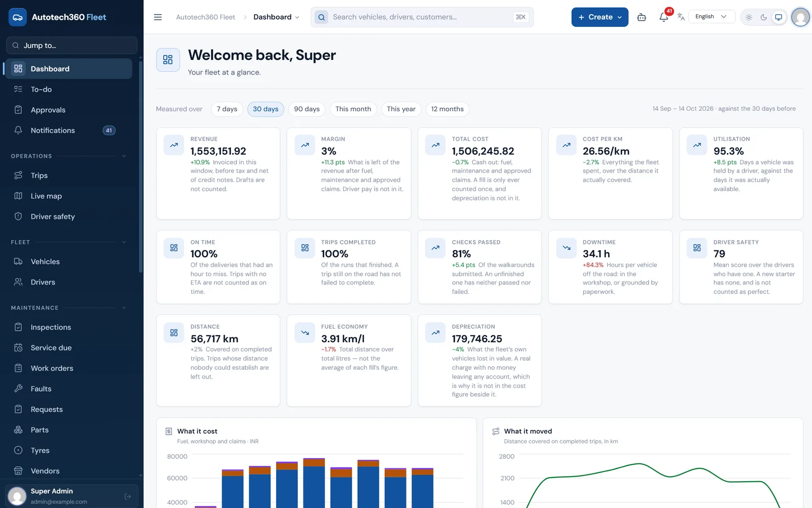The image size is (812, 508).
Task: Open the Create dropdown button
Action: coord(600,17)
